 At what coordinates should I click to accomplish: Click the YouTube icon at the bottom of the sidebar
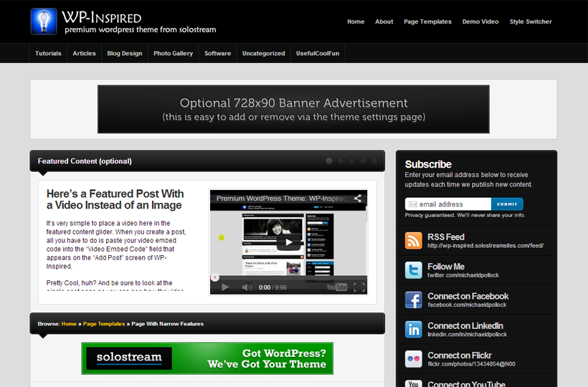coord(413,383)
